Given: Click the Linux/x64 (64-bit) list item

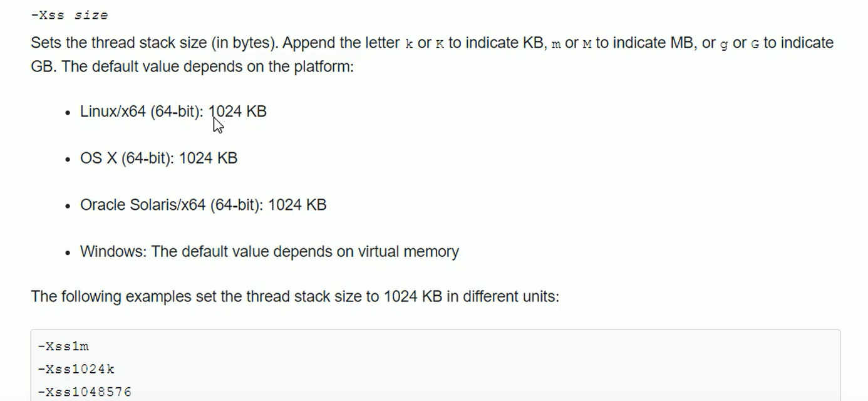Looking at the screenshot, I should tap(173, 112).
